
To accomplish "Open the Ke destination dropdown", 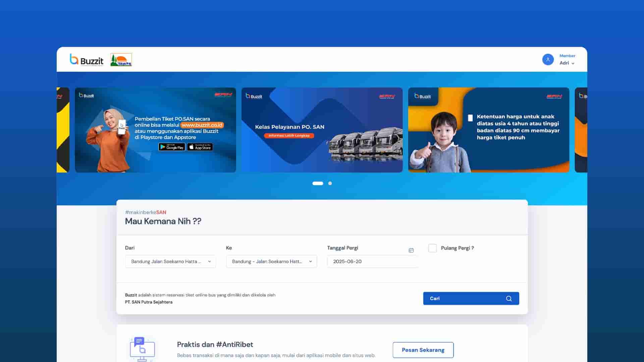I will (271, 261).
